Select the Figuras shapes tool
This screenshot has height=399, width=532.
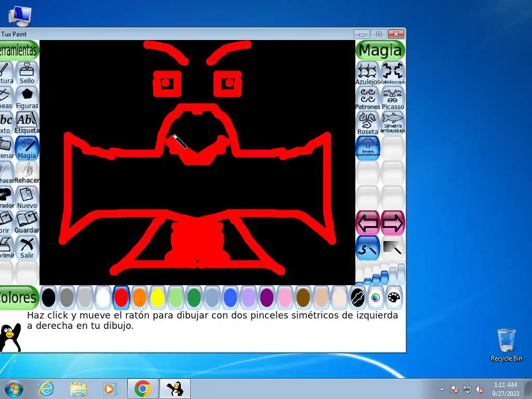point(27,98)
